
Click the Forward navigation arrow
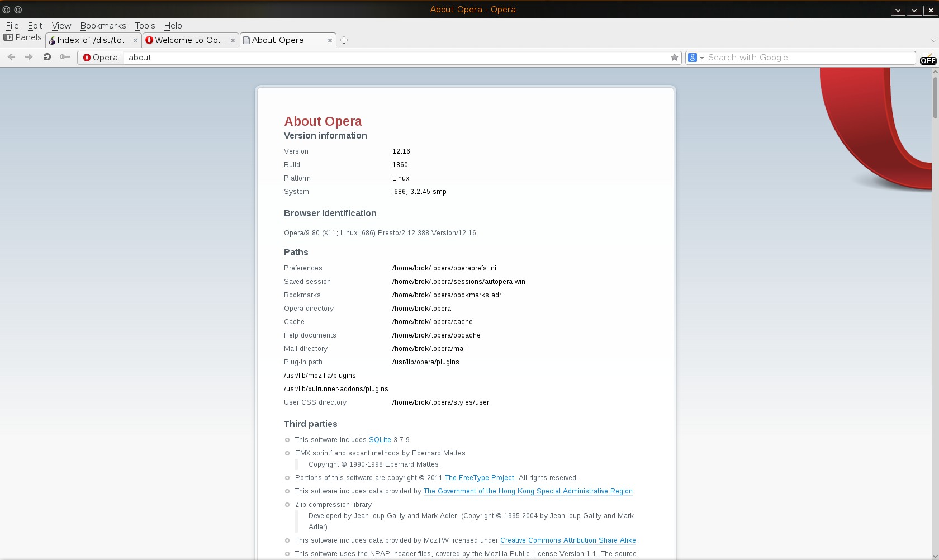[x=29, y=57]
